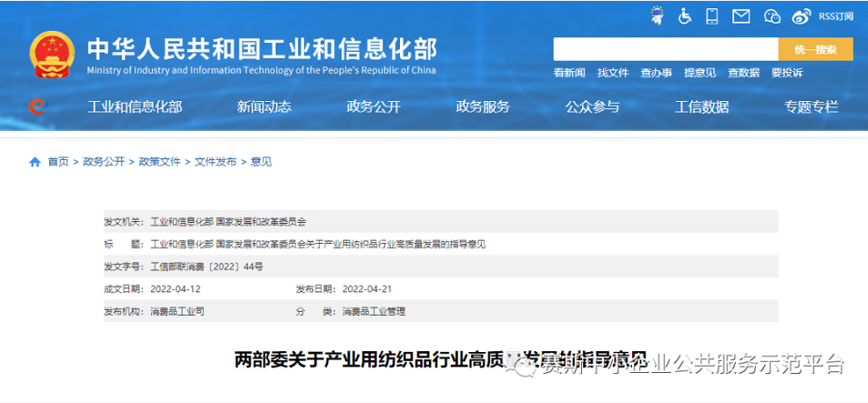Click the red gear logo in navbar
The image size is (868, 403).
(x=36, y=106)
